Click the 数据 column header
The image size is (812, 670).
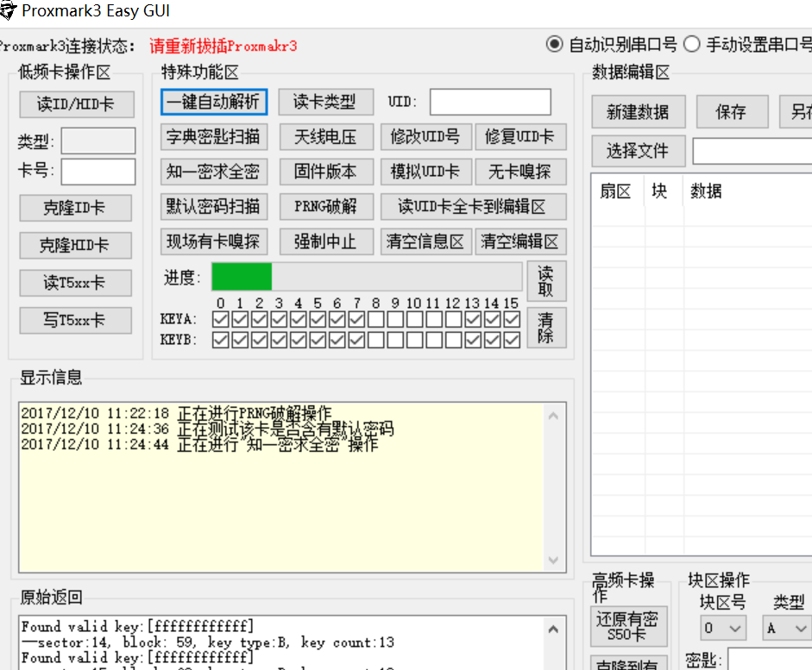[x=747, y=191]
